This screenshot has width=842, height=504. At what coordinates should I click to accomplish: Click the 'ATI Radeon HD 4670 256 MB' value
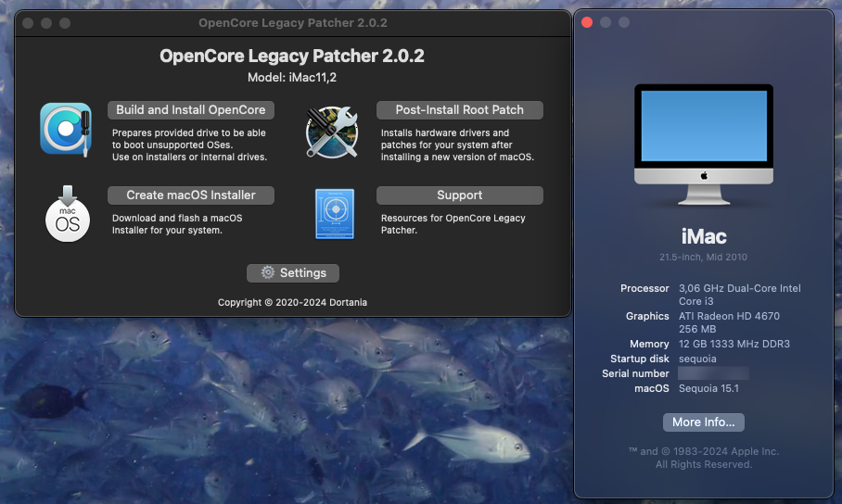click(729, 322)
